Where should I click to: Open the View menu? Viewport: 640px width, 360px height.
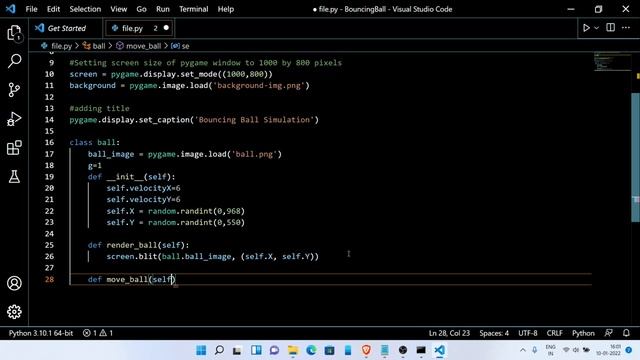(119, 9)
